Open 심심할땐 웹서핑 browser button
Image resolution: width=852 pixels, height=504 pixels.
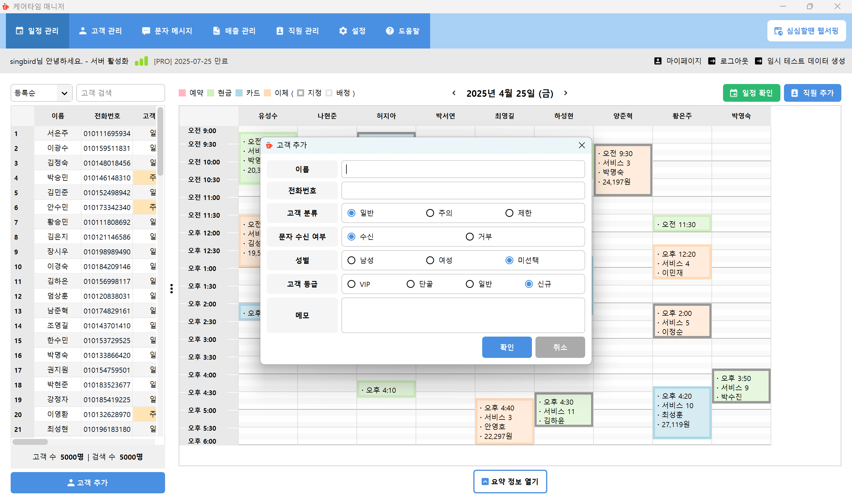pyautogui.click(x=806, y=31)
